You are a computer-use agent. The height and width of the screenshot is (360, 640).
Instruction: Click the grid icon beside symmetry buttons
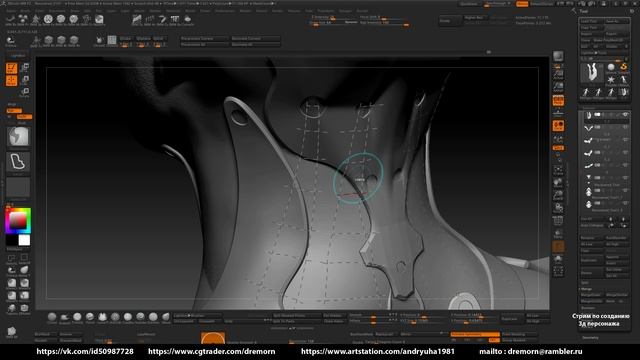[x=112, y=40]
